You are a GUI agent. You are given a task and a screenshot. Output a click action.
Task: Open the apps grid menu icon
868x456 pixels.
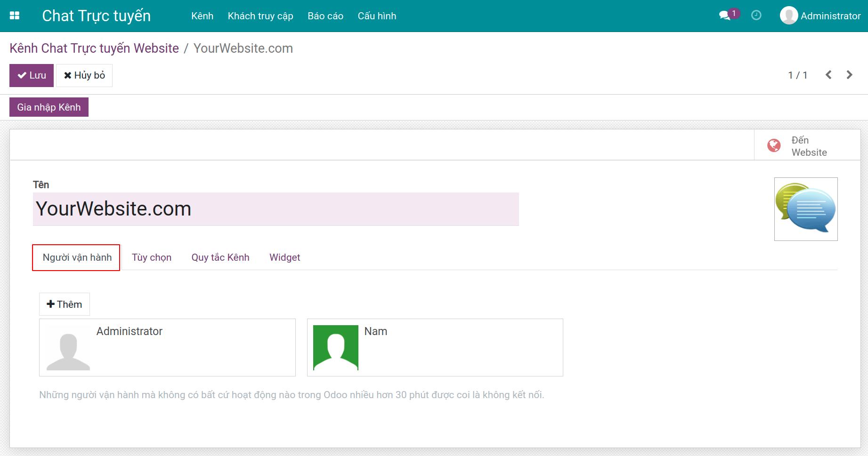click(15, 16)
